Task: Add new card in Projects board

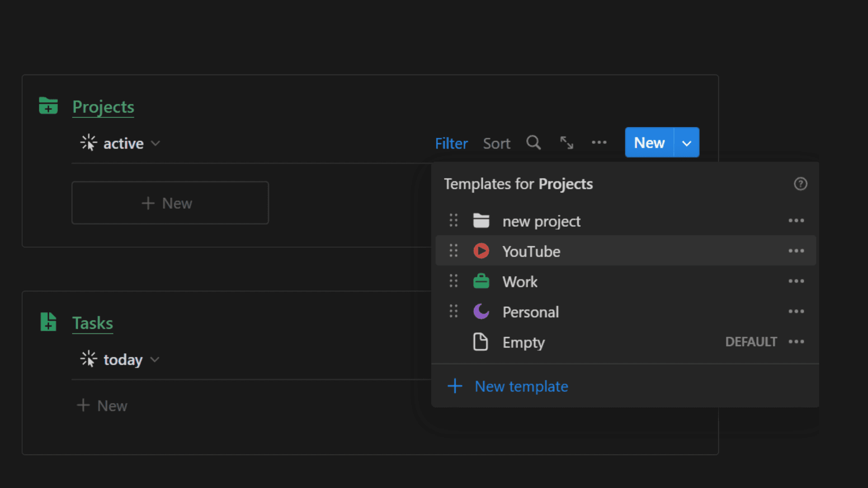Action: [170, 203]
